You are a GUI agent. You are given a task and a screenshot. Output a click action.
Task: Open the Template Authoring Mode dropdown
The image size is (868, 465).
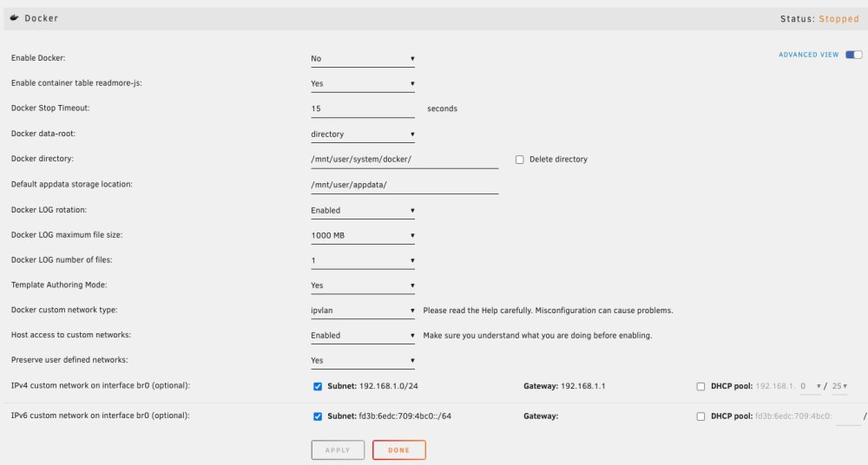363,285
